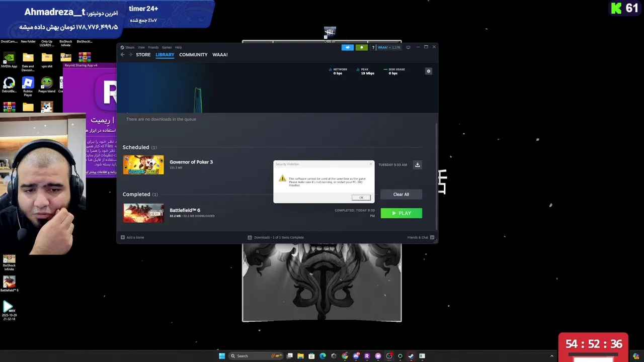644x362 pixels.
Task: Open Microsoft Edge from the taskbar
Action: pyautogui.click(x=323, y=356)
